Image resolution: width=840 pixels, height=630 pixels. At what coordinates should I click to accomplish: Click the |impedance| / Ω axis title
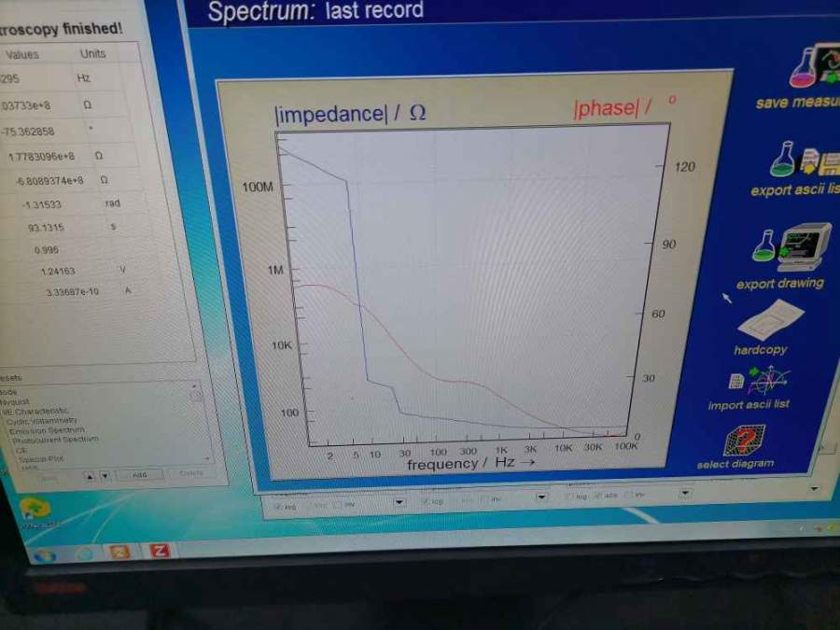[350, 114]
